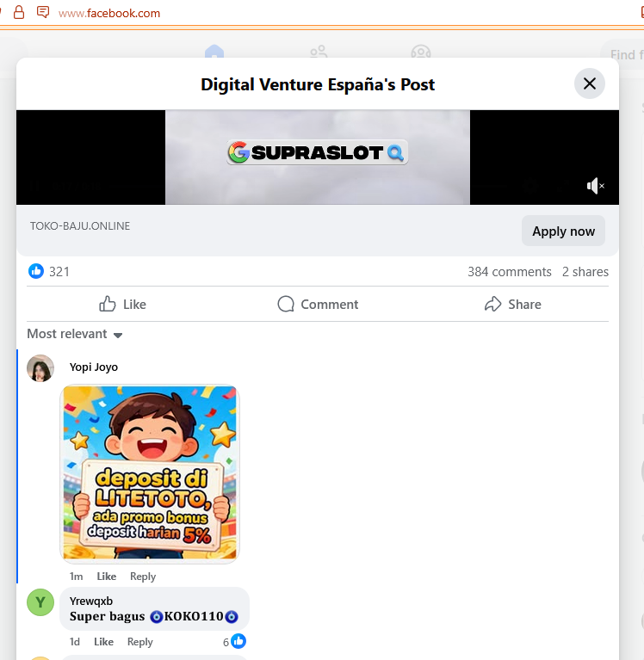This screenshot has height=660, width=644.
Task: View the 321 reactions count
Action: pos(59,272)
